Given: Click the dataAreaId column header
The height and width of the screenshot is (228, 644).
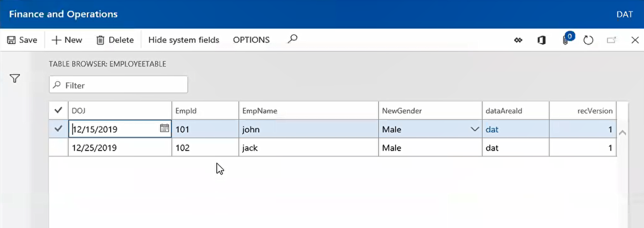Looking at the screenshot, I should 516,111.
